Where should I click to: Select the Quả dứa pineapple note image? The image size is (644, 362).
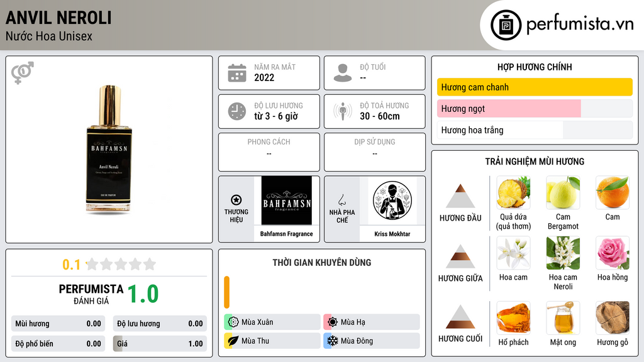click(513, 192)
